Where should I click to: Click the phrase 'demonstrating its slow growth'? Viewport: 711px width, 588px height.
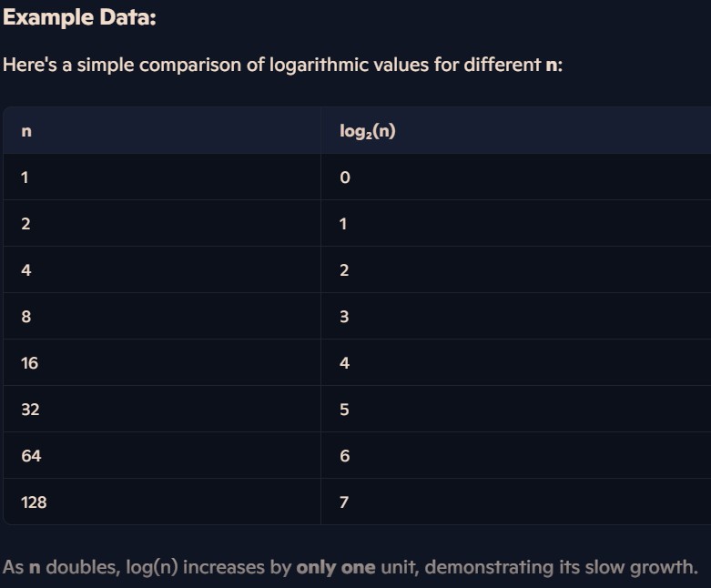(561, 567)
